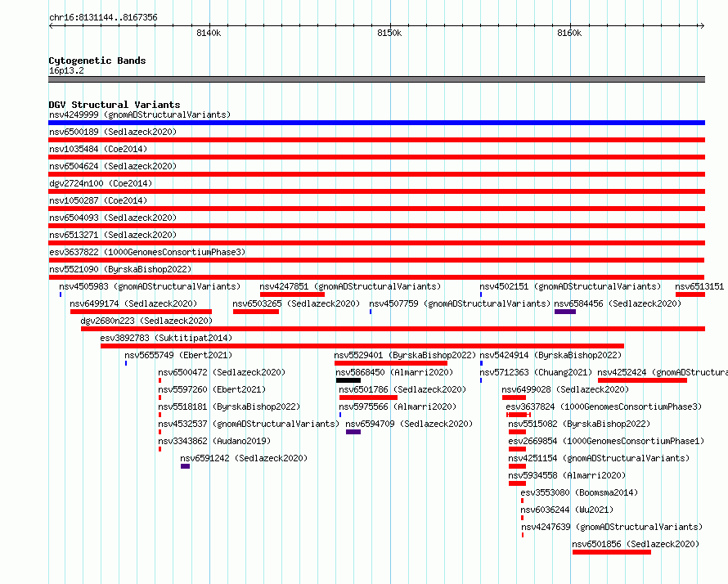The width and height of the screenshot is (728, 584).
Task: Open nsv5518181 (ByrskaBishop2022) entry
Action: [229, 407]
